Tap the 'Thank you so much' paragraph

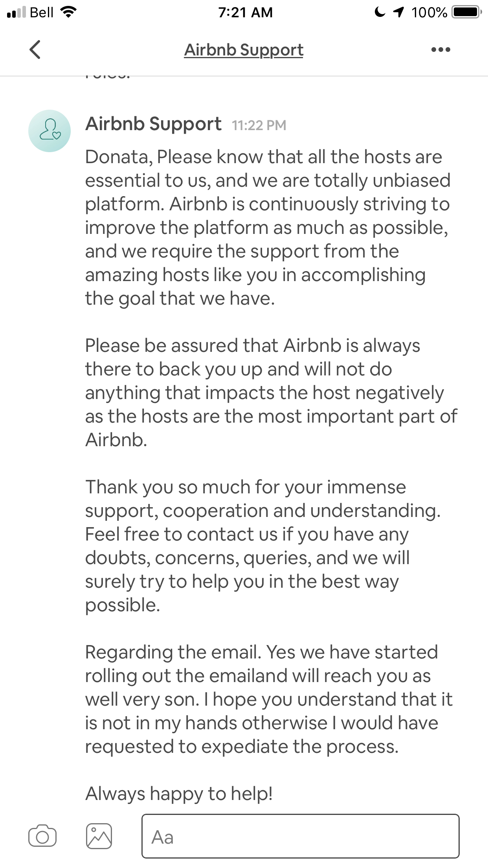coord(262,546)
